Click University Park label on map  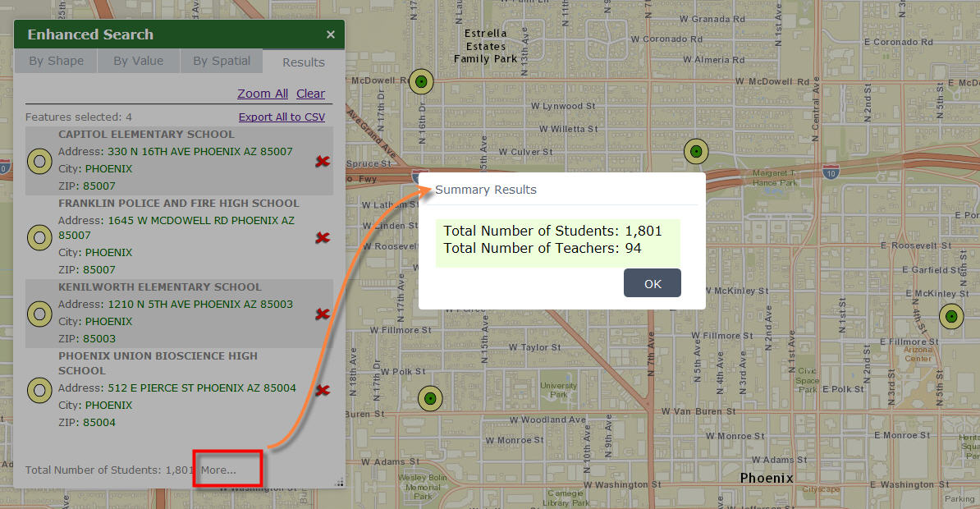pos(559,390)
